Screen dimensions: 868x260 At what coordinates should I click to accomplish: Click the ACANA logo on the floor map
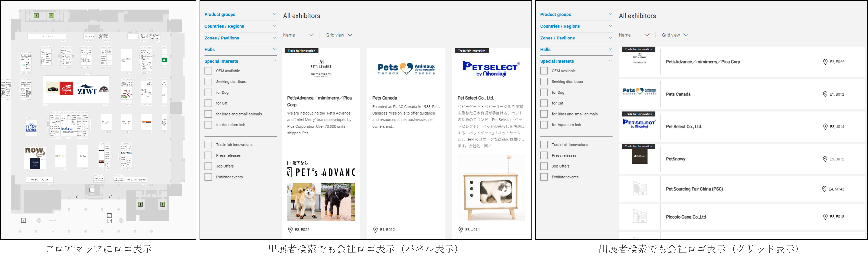click(53, 89)
